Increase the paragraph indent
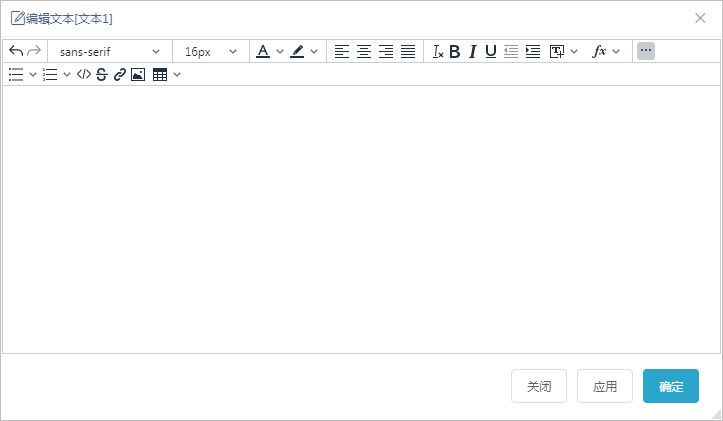Viewport: 723px width, 421px height. pos(533,51)
